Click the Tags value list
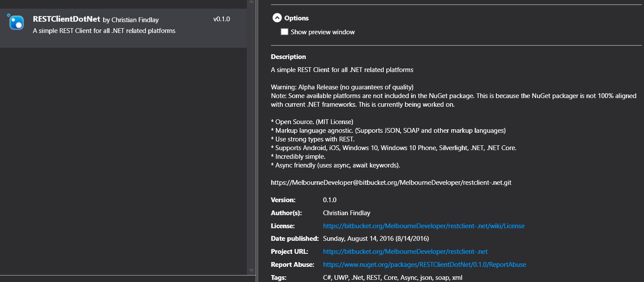This screenshot has width=644, height=282. coord(393,277)
